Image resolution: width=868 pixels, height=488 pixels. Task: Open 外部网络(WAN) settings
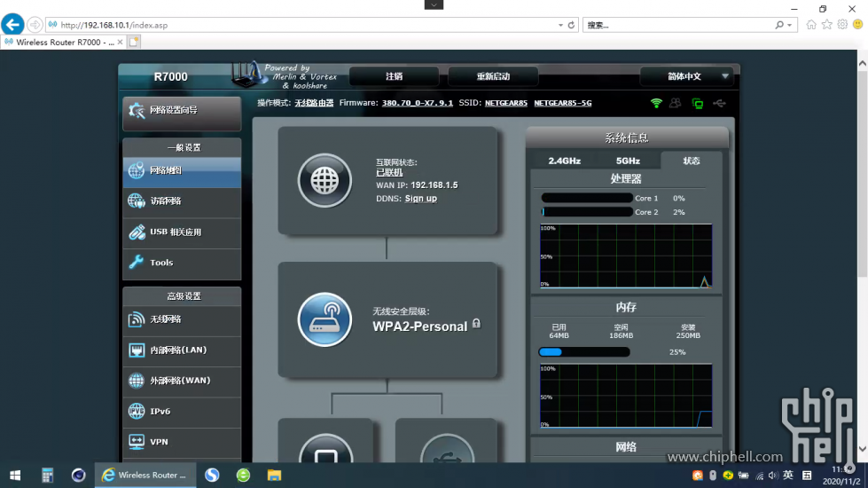pos(182,381)
